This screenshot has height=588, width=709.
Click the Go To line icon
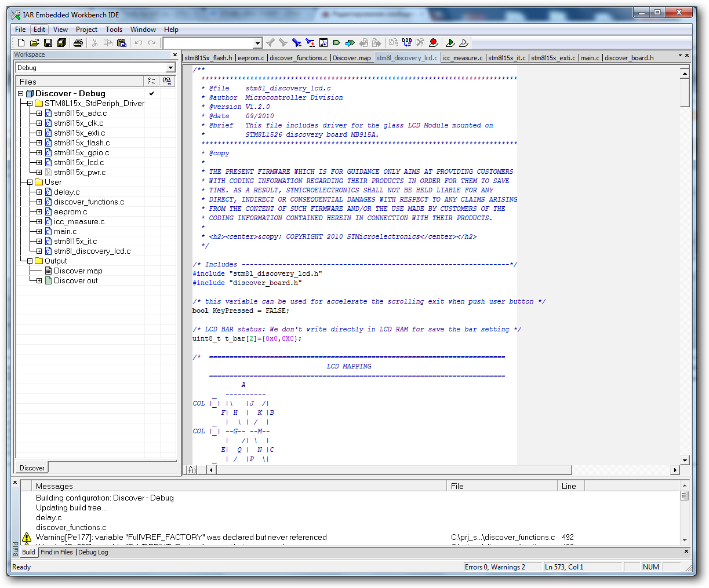pyautogui.click(x=323, y=43)
